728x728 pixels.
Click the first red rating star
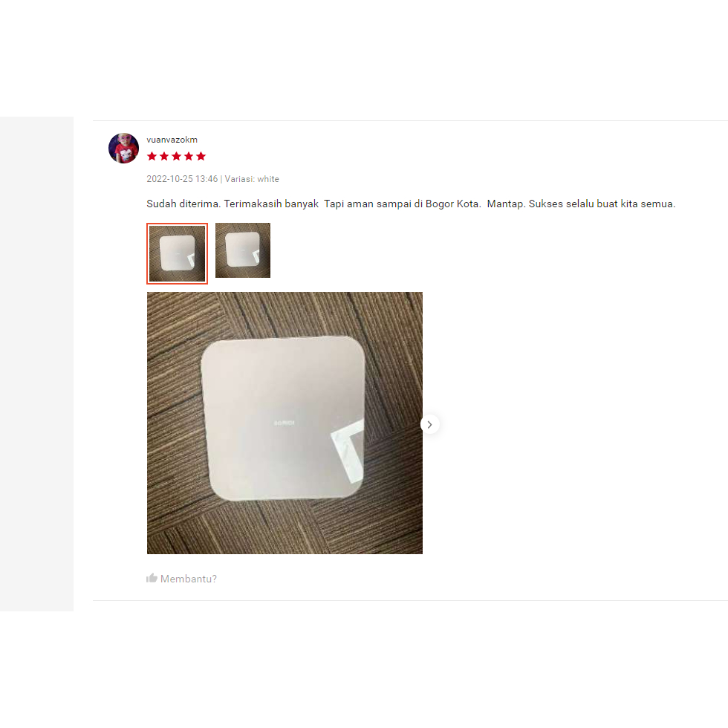152,157
